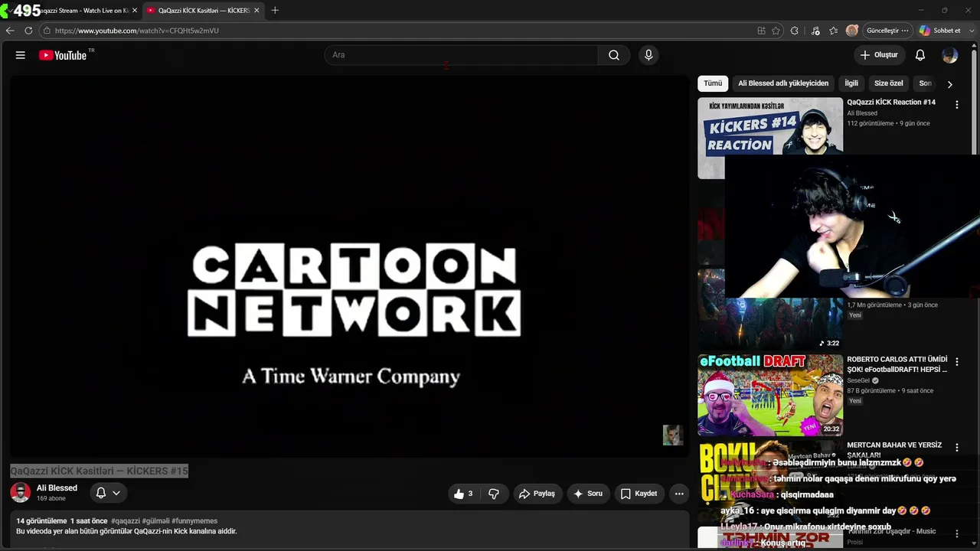Click the Oluştur create button
The height and width of the screenshot is (551, 980).
click(879, 55)
